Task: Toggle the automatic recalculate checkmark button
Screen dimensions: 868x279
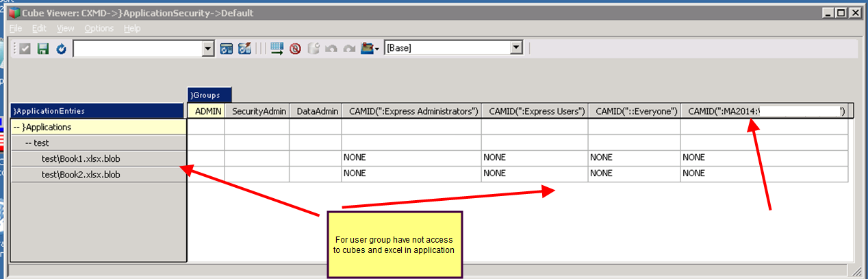Action: (x=25, y=49)
